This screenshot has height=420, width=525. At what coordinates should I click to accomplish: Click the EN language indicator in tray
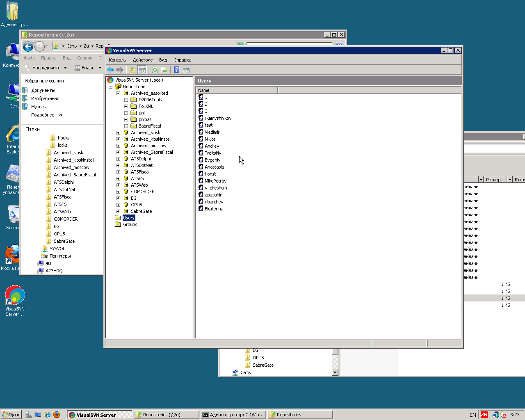(x=473, y=415)
